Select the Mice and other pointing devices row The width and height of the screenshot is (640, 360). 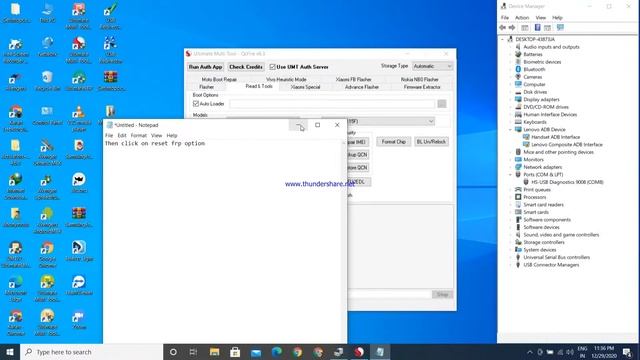[x=558, y=152]
